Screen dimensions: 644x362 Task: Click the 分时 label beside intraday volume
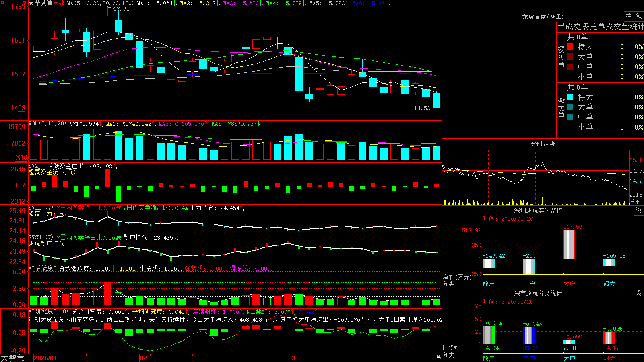pos(636,202)
